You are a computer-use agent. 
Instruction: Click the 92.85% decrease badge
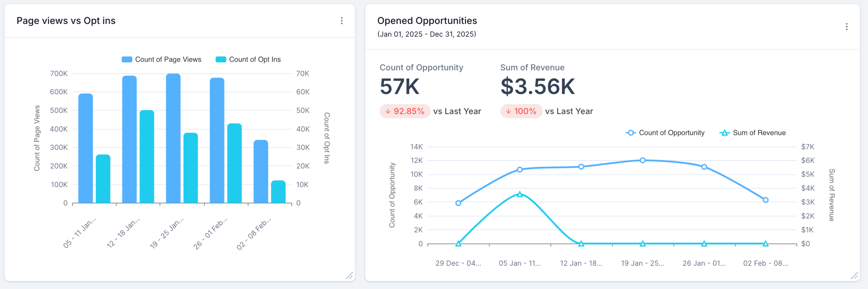point(405,111)
